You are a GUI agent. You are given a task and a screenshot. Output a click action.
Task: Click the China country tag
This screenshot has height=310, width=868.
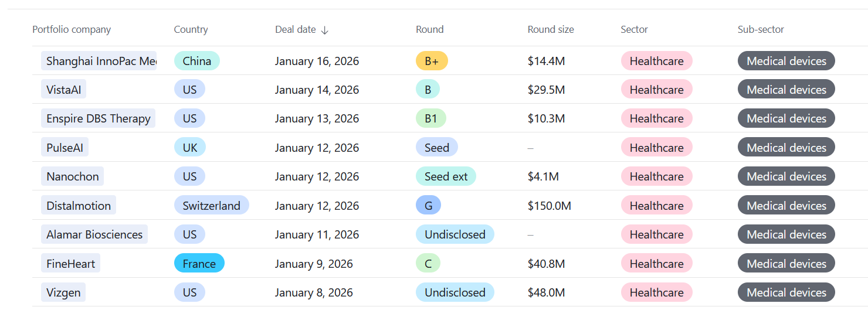pyautogui.click(x=196, y=61)
